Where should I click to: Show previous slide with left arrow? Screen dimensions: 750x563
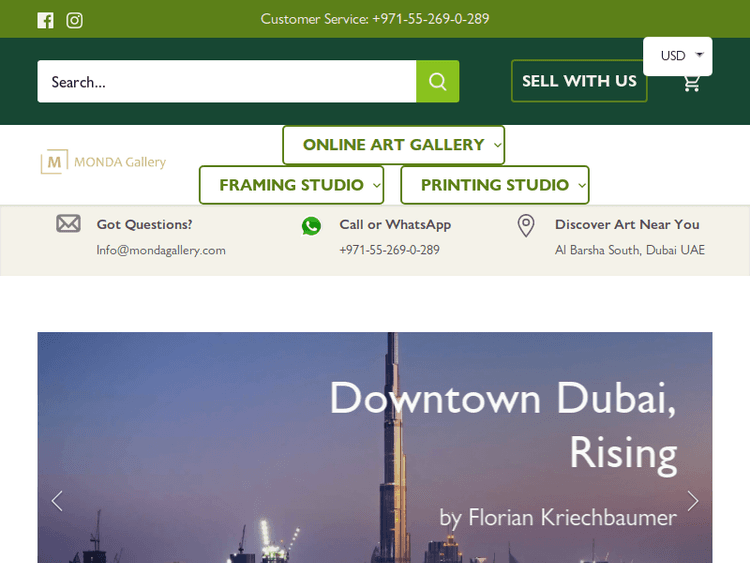(x=57, y=501)
